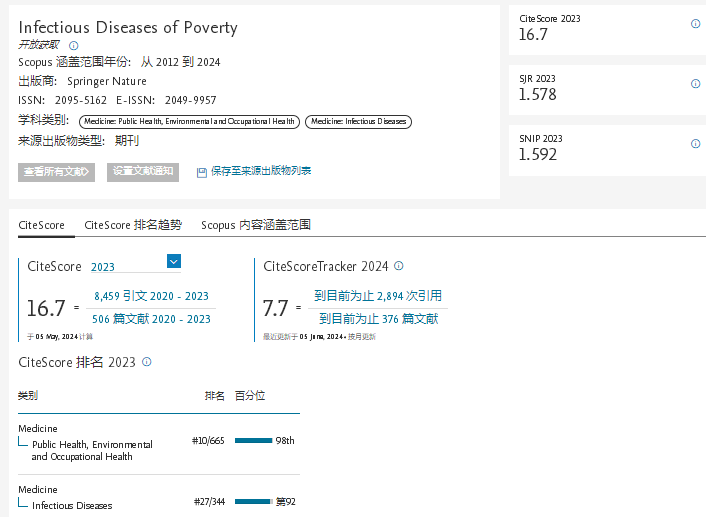Open the CiteScore year 2023 dropdown

[173, 261]
